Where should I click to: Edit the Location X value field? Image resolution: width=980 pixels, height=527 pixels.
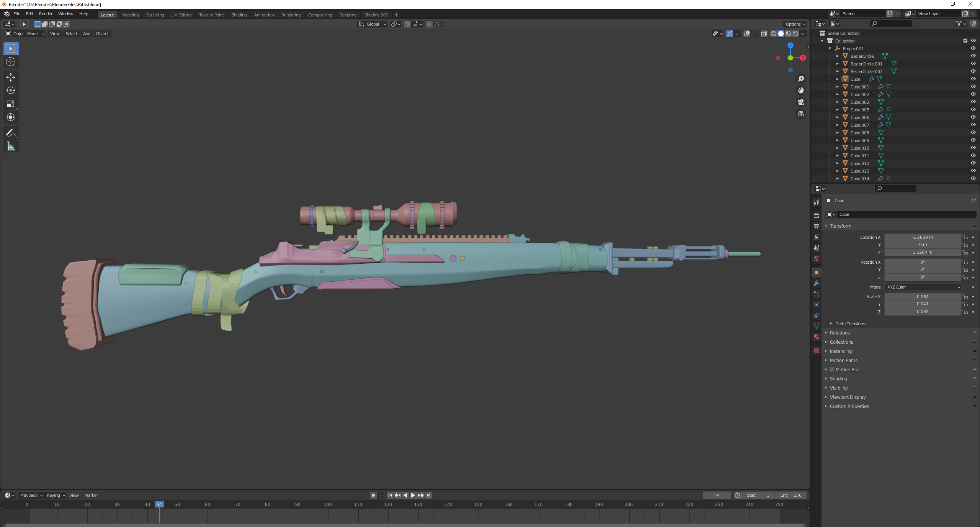[x=923, y=237]
